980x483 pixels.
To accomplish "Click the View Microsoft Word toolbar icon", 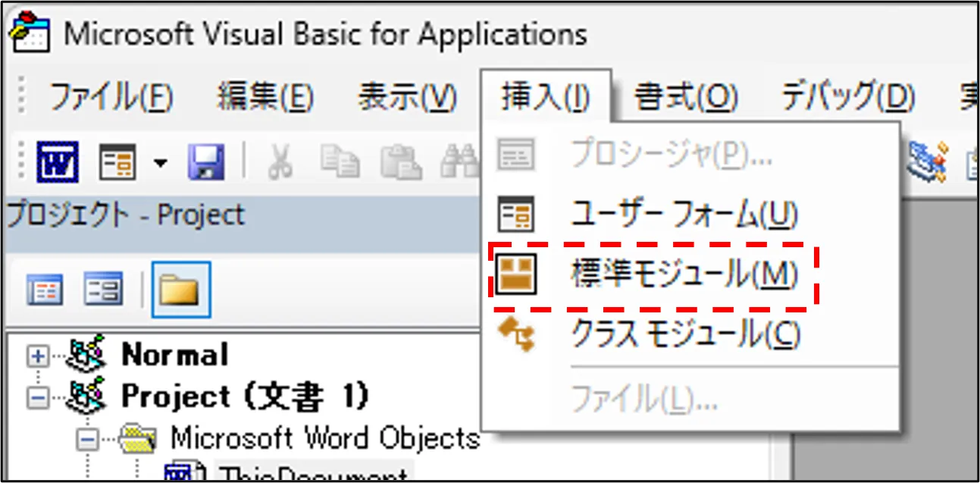I will 58,162.
